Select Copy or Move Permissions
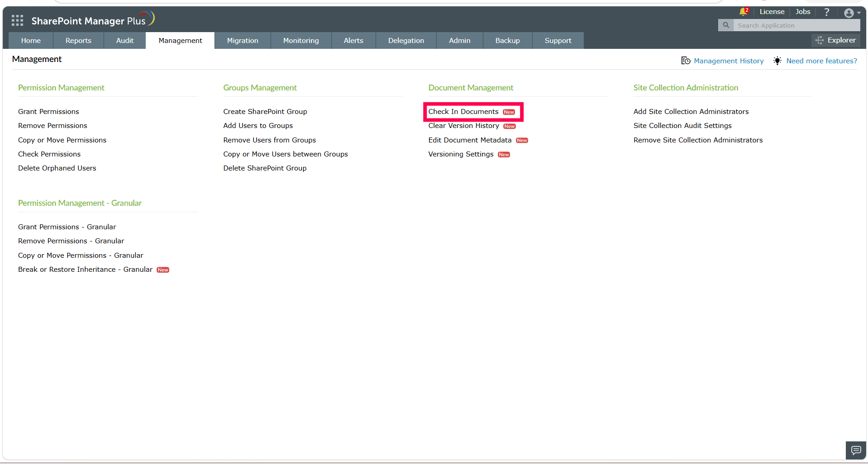Image resolution: width=868 pixels, height=464 pixels. click(62, 140)
